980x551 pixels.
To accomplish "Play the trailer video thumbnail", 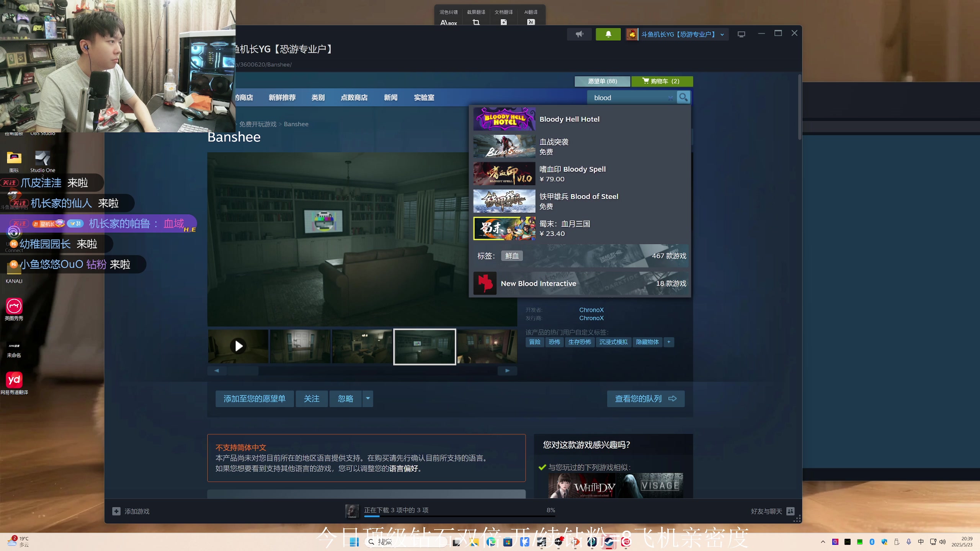I will point(238,346).
